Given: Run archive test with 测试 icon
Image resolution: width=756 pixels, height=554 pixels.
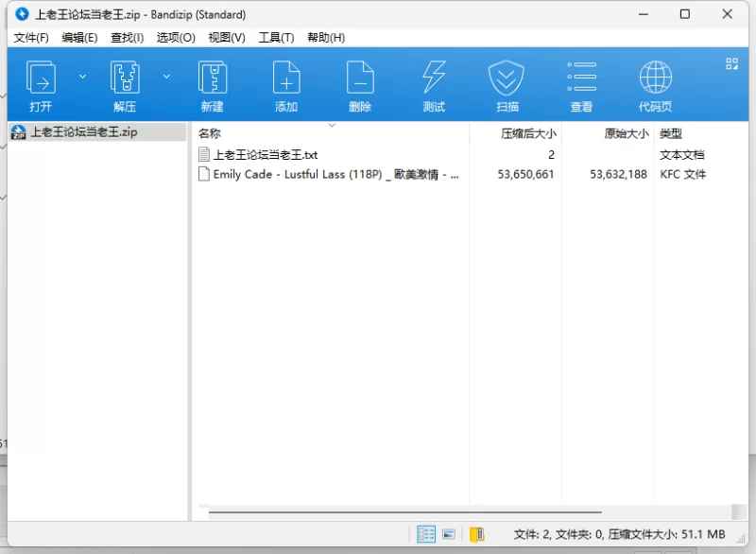Looking at the screenshot, I should coord(434,78).
